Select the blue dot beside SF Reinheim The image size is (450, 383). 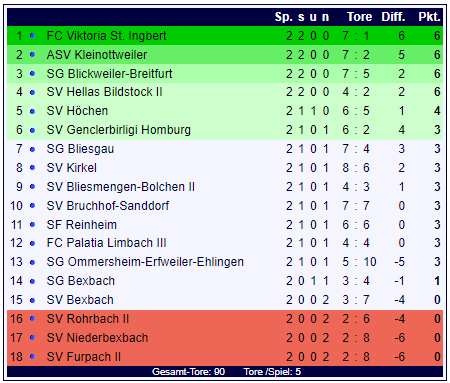(32, 225)
